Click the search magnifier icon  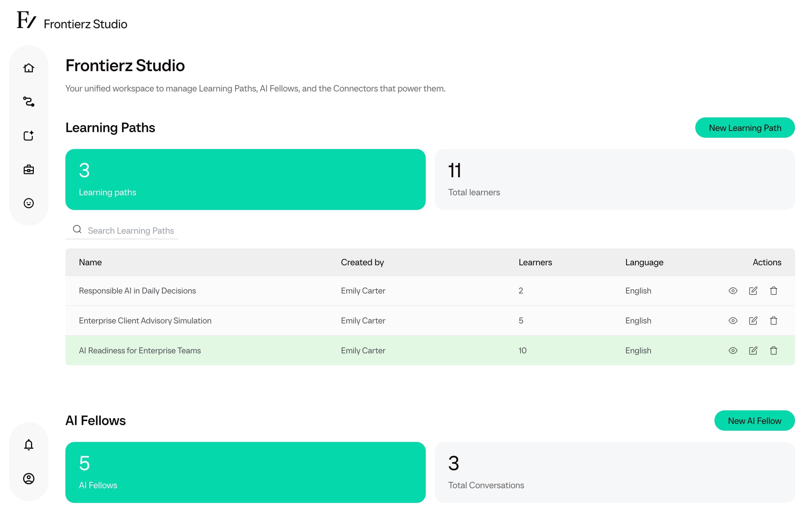coord(77,229)
